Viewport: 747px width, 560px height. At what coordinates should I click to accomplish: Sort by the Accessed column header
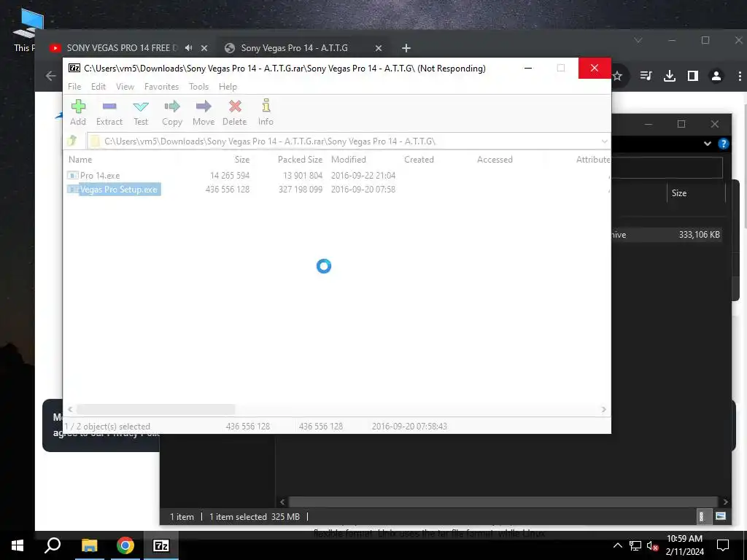[495, 160]
